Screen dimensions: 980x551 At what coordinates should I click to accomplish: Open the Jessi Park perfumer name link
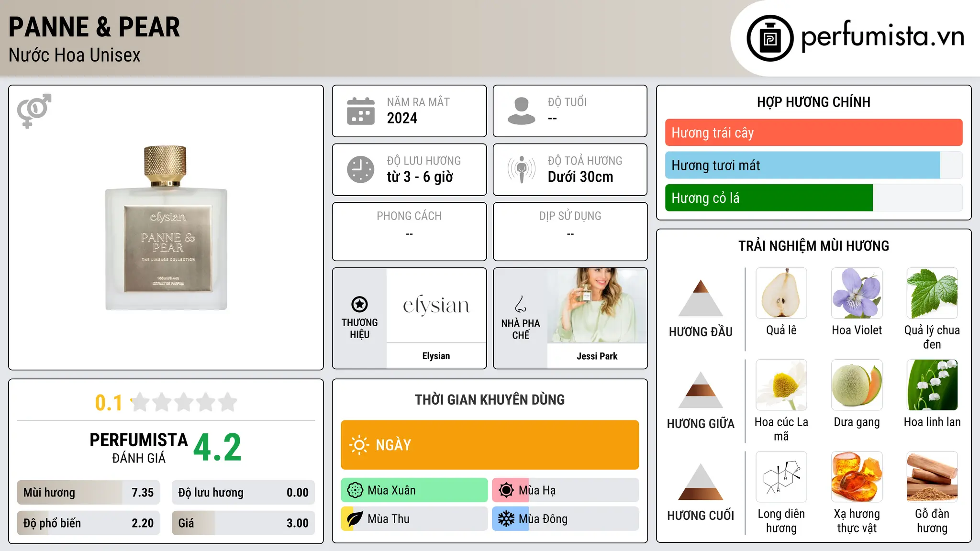pyautogui.click(x=597, y=356)
